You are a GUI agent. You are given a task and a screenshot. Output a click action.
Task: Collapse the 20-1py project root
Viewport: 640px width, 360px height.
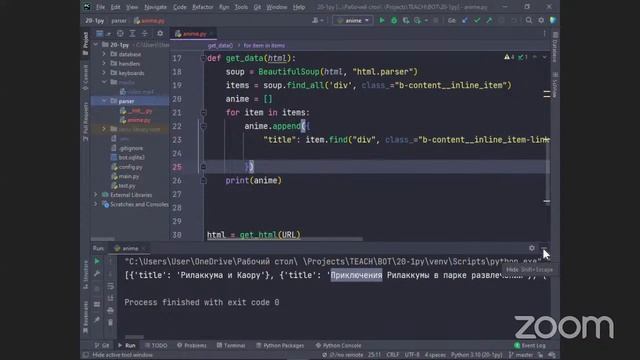96,44
